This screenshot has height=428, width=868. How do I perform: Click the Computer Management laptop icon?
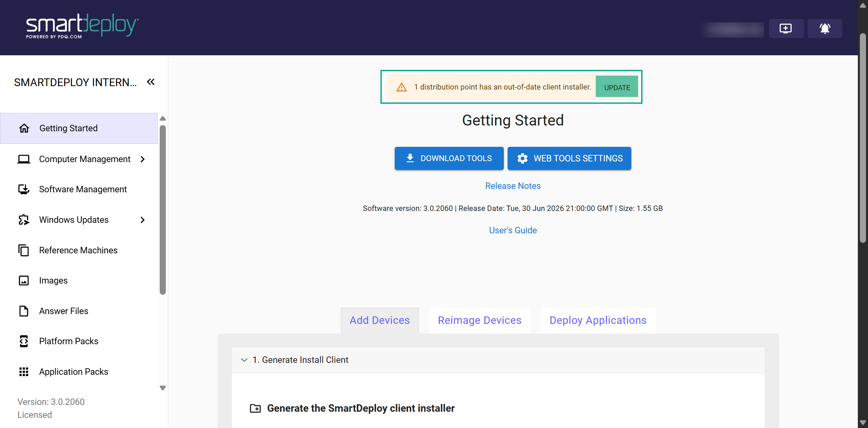pyautogui.click(x=24, y=159)
